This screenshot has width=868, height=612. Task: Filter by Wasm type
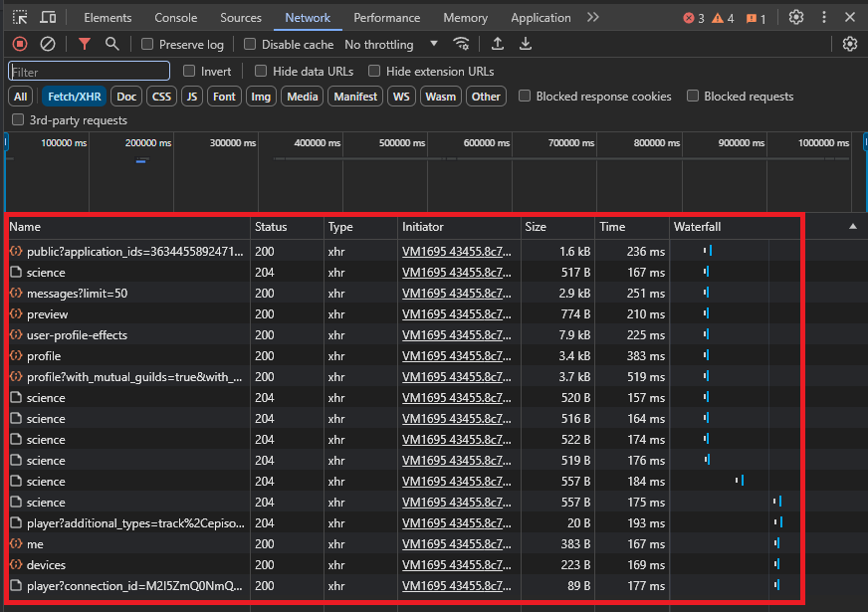pos(441,97)
